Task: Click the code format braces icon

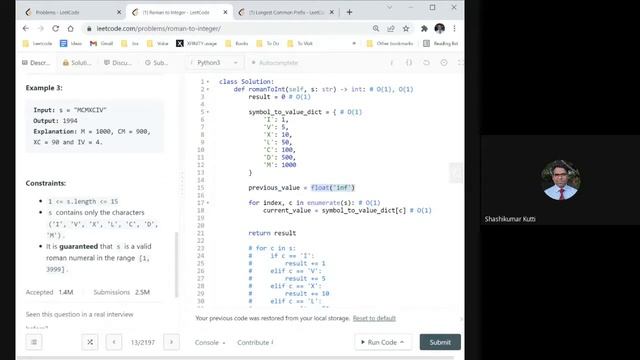Action: coord(409,62)
